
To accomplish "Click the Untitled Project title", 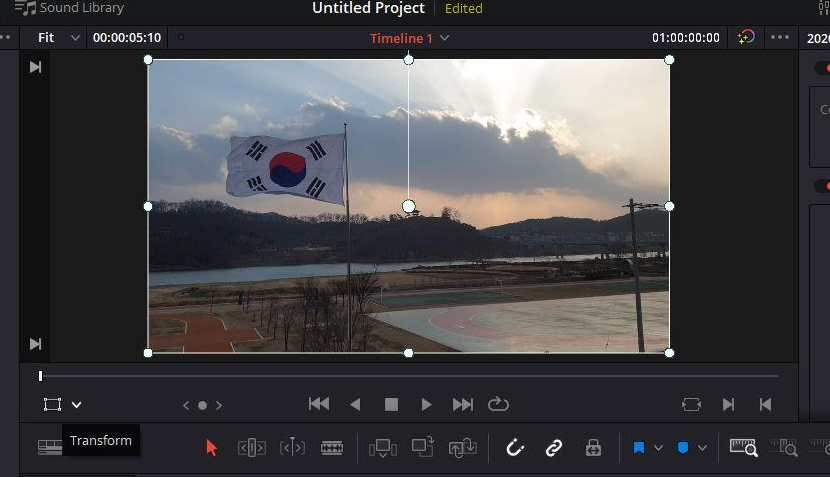I will pos(368,8).
